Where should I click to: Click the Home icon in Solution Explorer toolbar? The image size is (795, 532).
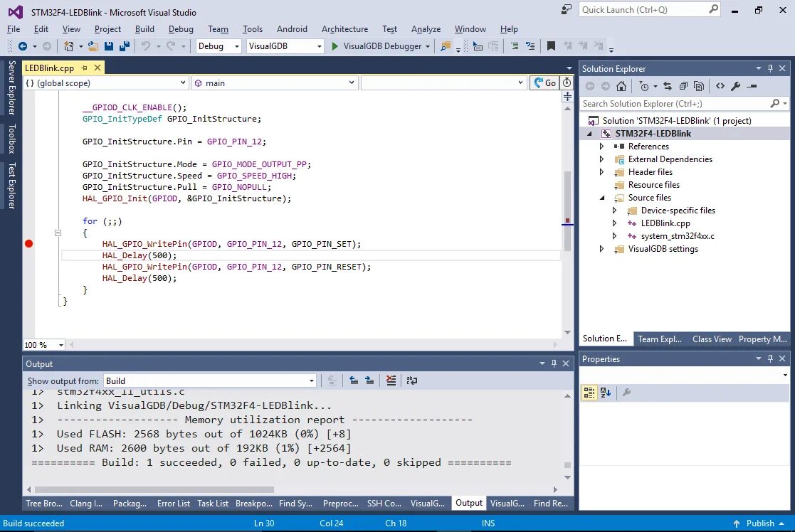click(621, 86)
